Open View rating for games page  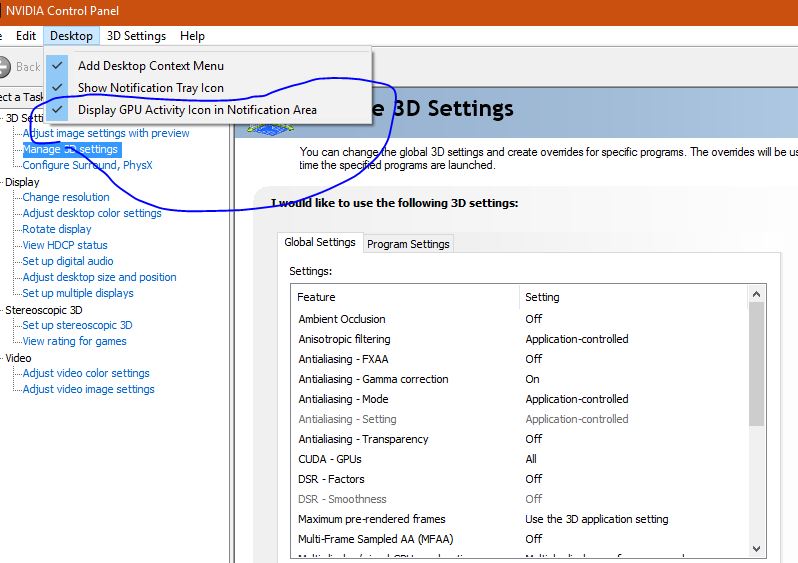(74, 341)
